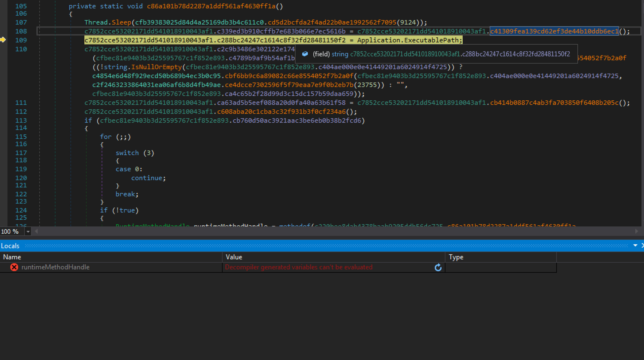Viewport: 644px width, 360px height.
Task: Click line number 113 in the gutter
Action: coord(21,120)
